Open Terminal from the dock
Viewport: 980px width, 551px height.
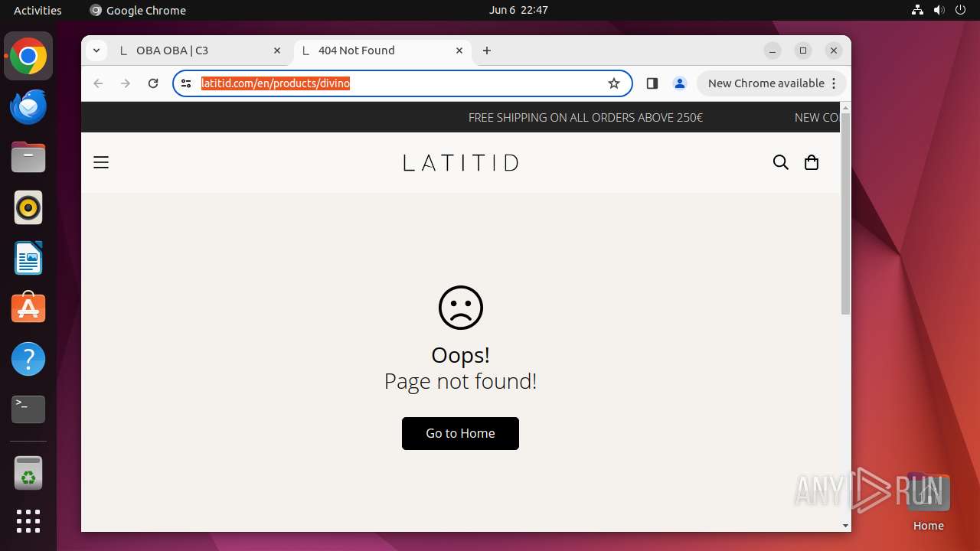tap(28, 409)
